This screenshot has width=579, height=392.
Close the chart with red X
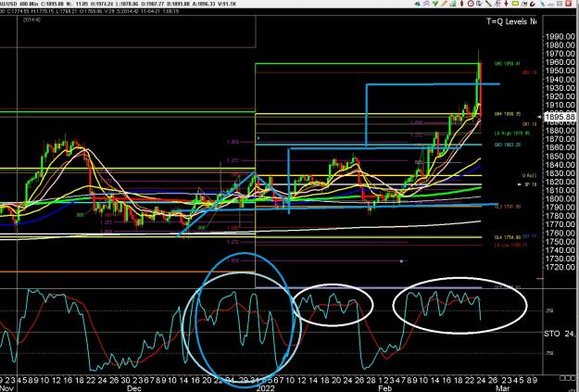point(569,4)
